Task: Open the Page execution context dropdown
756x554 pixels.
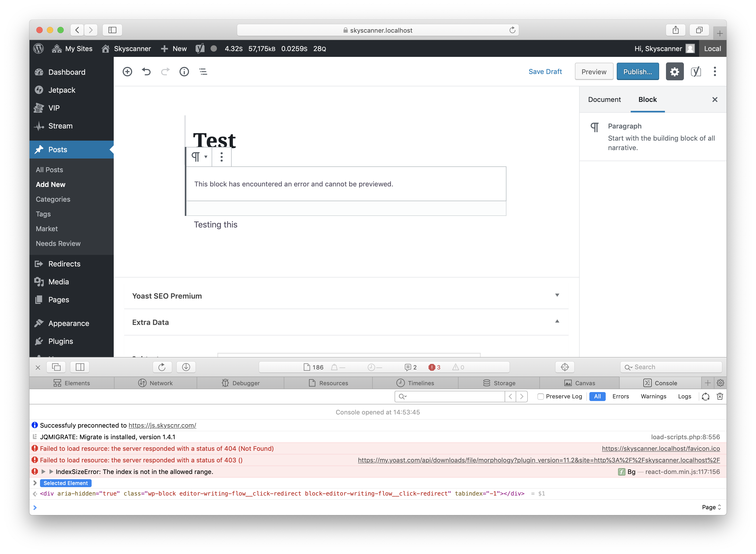Action: (712, 507)
